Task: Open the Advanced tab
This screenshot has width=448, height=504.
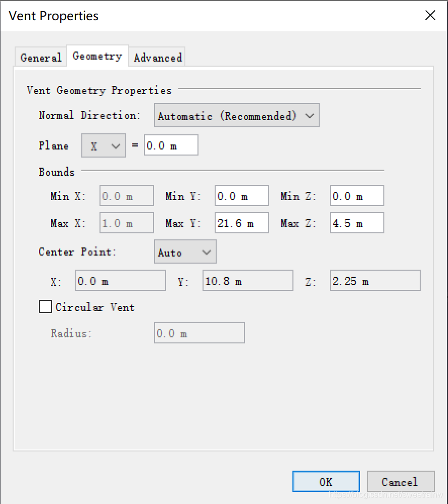Action: pos(157,57)
